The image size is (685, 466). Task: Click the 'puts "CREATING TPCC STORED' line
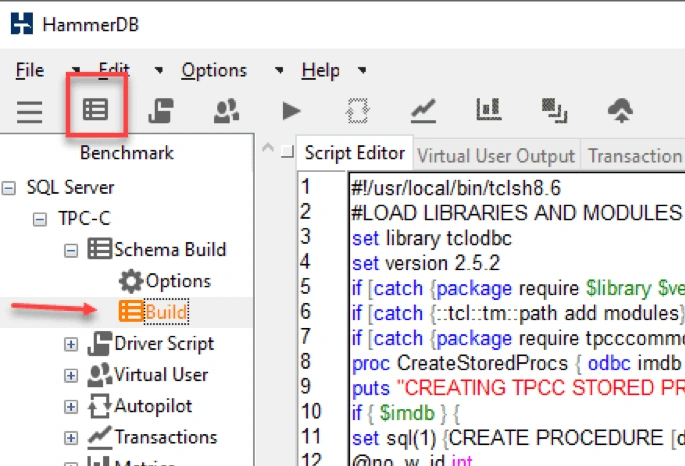point(517,388)
